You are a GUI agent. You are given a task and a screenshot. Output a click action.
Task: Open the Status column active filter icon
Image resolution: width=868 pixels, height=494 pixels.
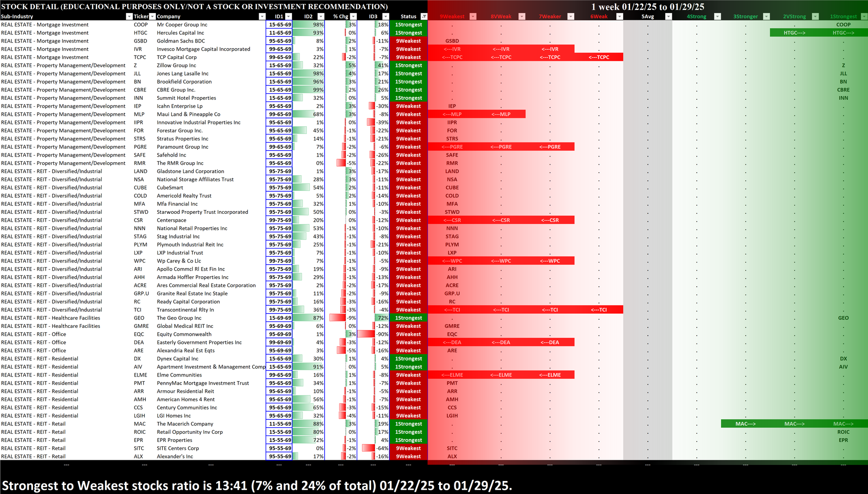[424, 16]
